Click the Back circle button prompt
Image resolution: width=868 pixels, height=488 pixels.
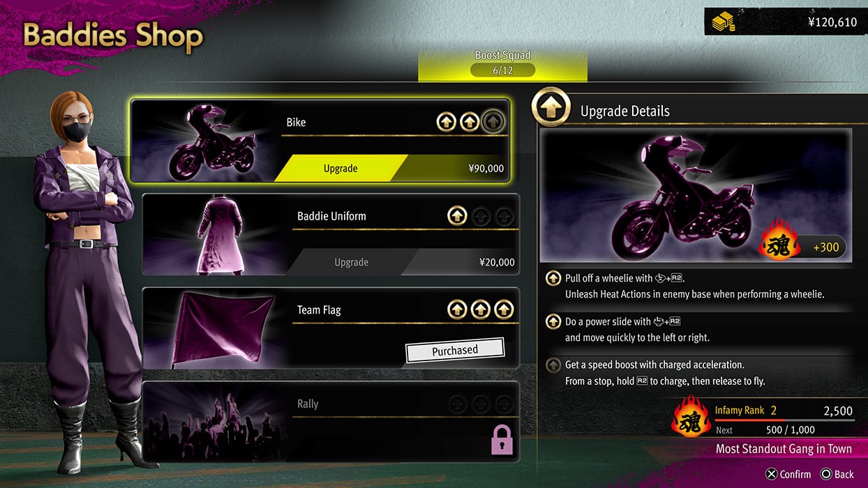[837, 474]
